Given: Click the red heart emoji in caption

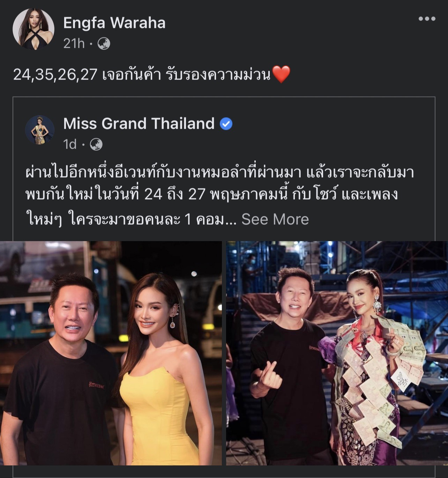Looking at the screenshot, I should coord(281,75).
